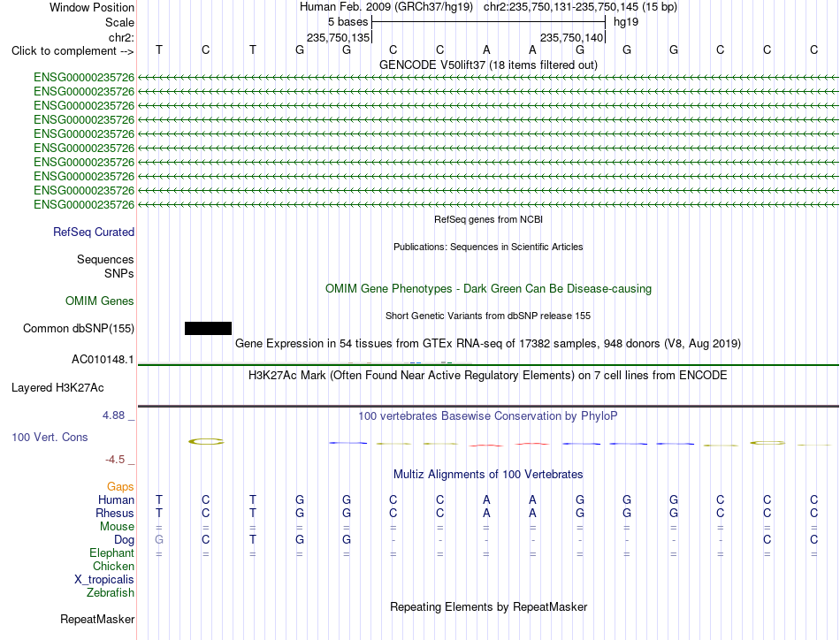The image size is (840, 640).
Task: Open 'RefSeq genes from NCBI' track title
Action: click(488, 219)
